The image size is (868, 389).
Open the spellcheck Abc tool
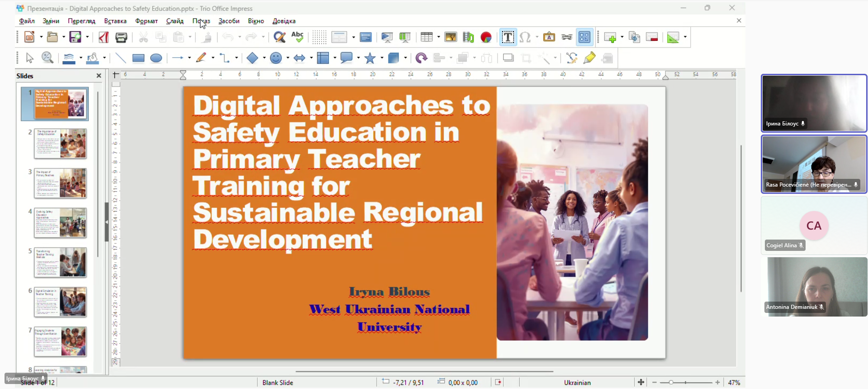coord(298,37)
